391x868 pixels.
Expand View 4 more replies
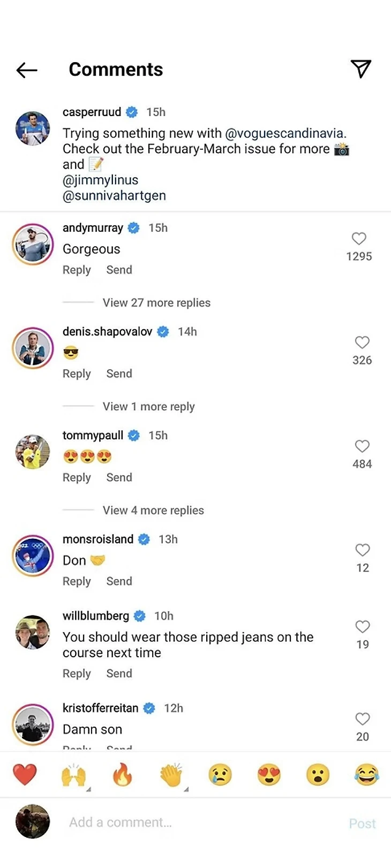(x=153, y=511)
